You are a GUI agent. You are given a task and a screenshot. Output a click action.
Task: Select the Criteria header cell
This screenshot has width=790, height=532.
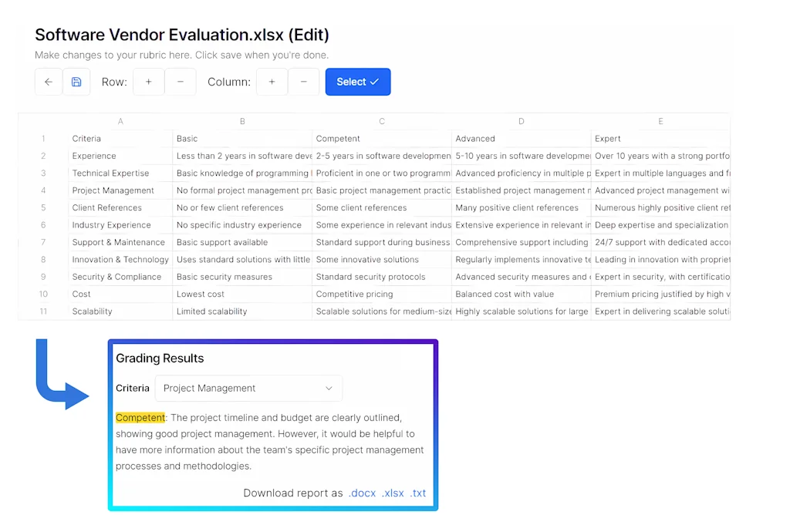point(86,138)
